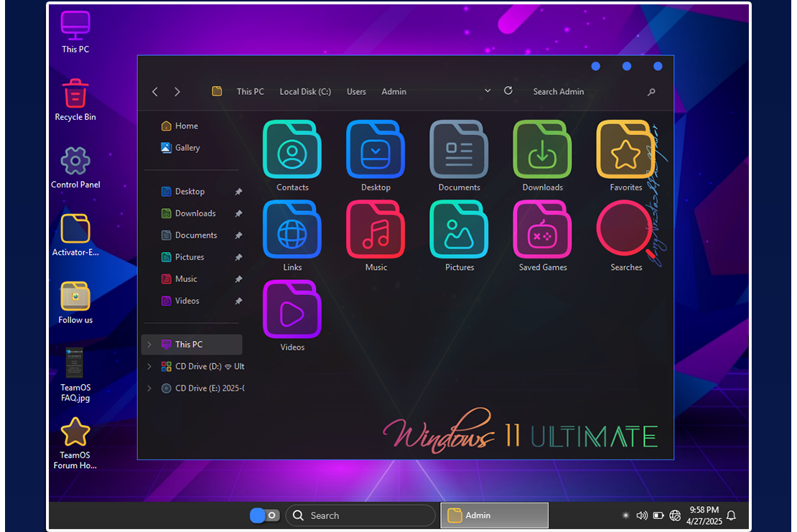Click the refresh icon beside the address bar
This screenshot has width=797, height=532.
coord(508,91)
